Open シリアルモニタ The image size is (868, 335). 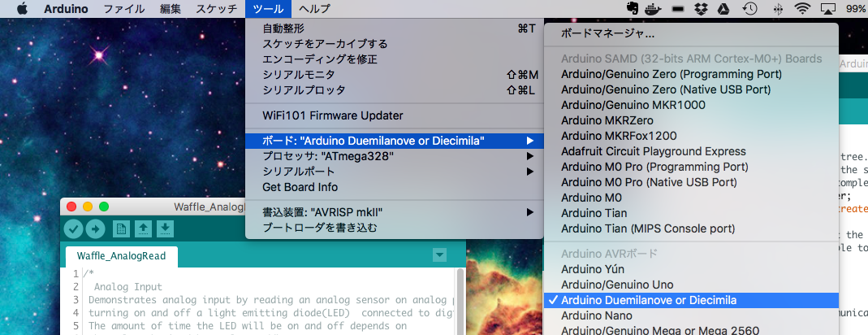coord(395,75)
